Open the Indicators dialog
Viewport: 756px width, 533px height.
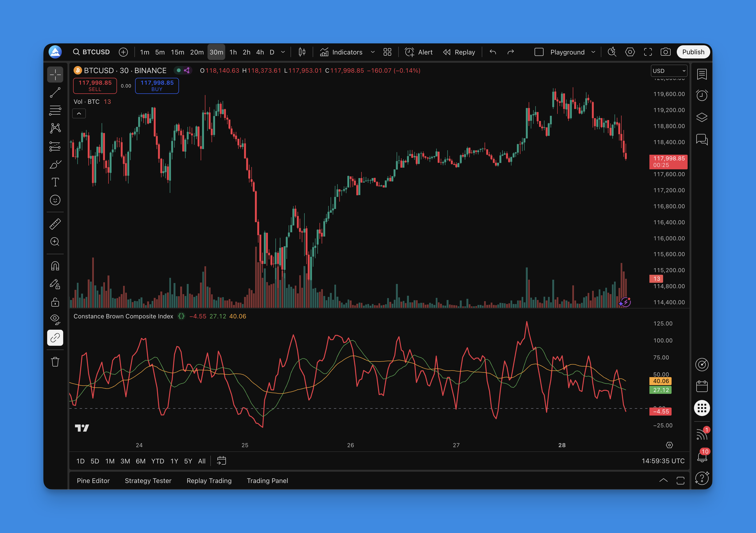tap(341, 52)
